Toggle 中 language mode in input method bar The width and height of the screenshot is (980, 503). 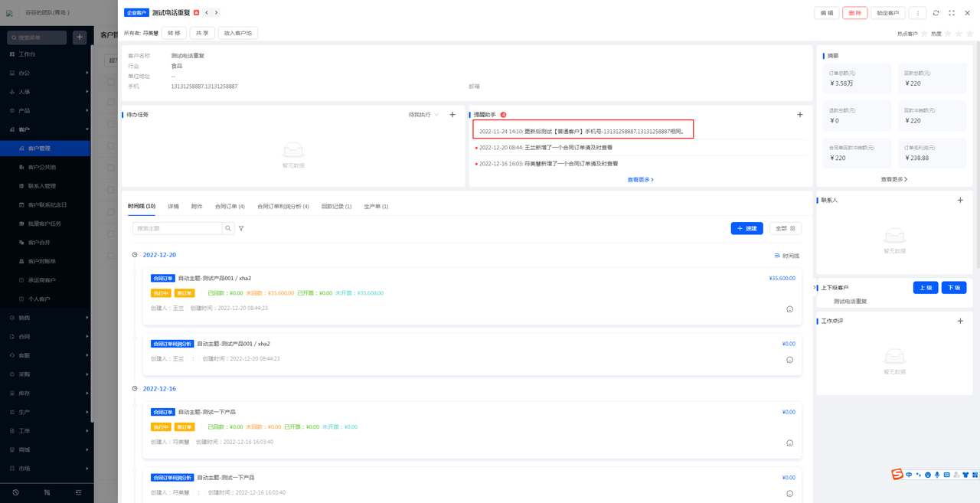909,475
